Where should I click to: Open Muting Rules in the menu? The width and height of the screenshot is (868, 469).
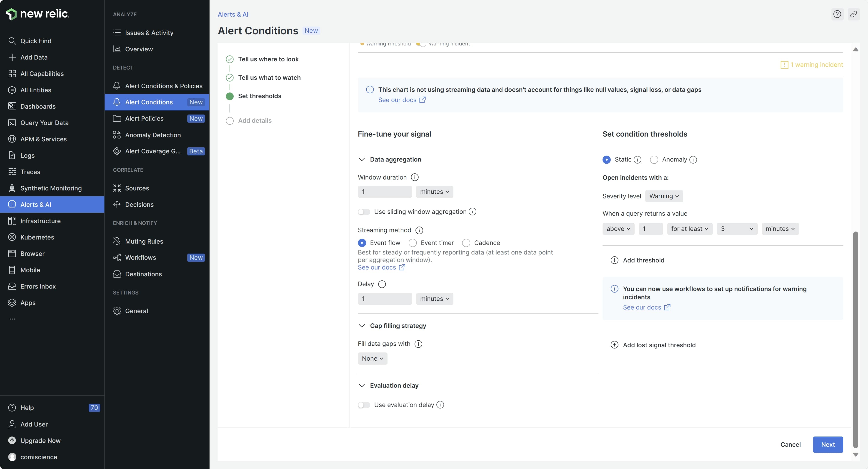click(144, 241)
